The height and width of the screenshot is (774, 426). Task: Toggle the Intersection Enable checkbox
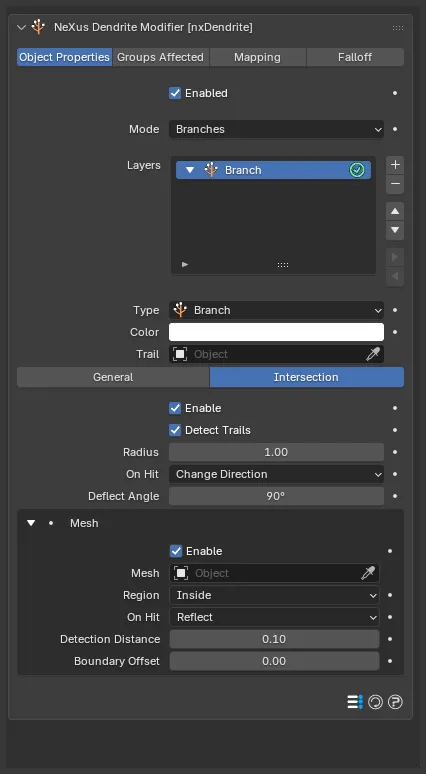tap(175, 408)
